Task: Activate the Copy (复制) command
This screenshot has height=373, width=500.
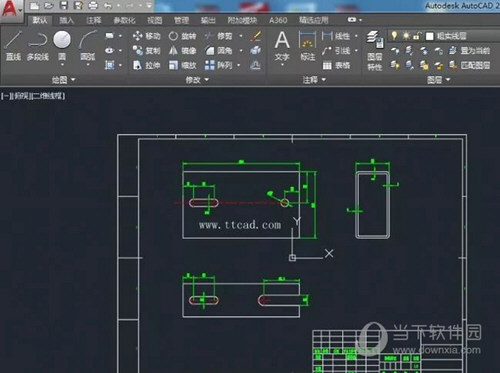Action: [146, 51]
